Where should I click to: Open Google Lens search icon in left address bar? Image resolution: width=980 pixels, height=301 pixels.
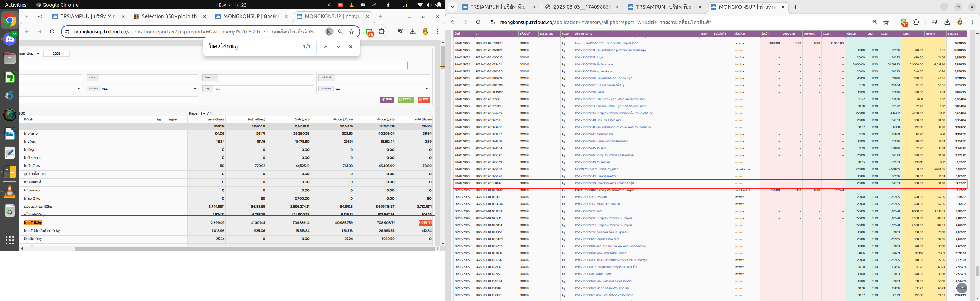(329, 31)
